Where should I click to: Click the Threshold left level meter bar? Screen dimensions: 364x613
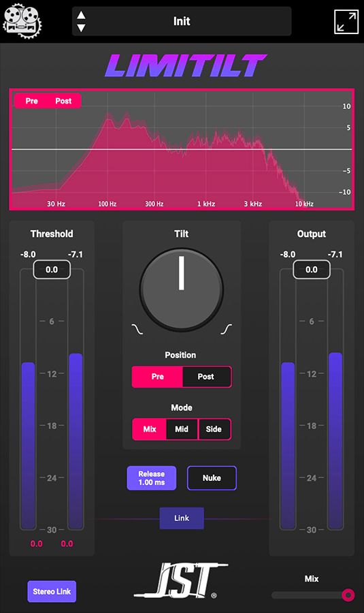click(x=28, y=445)
